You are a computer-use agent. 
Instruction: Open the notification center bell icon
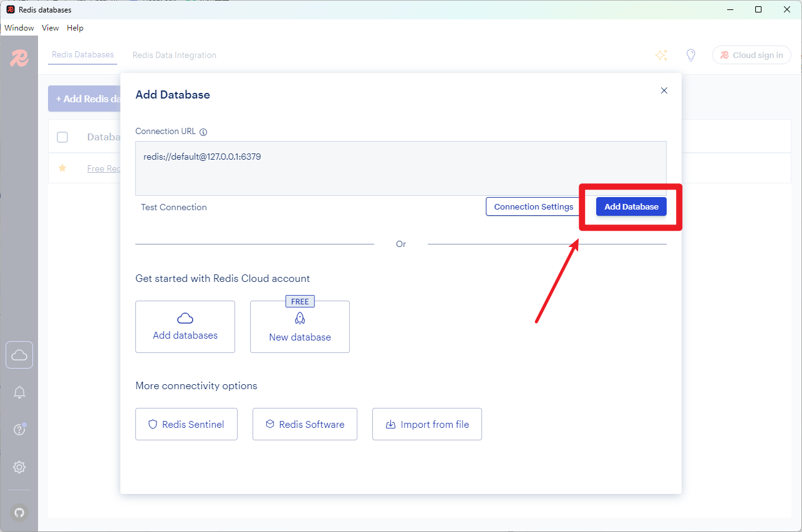19,392
